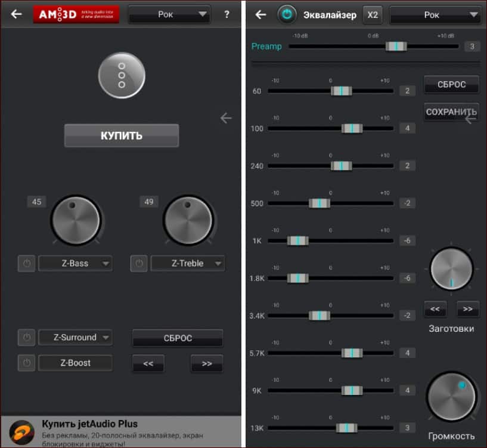Click the 240 Hz band slider handle
Image resolution: width=487 pixels, height=448 pixels.
pyautogui.click(x=342, y=166)
